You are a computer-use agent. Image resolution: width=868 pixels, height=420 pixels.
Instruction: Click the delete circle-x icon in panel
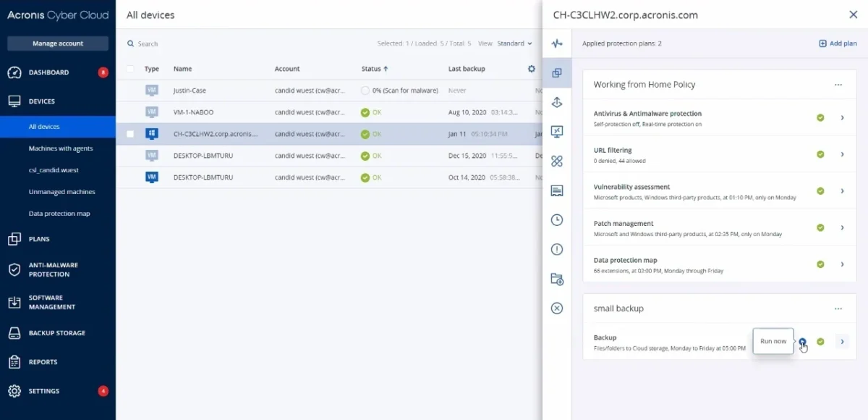(x=557, y=308)
